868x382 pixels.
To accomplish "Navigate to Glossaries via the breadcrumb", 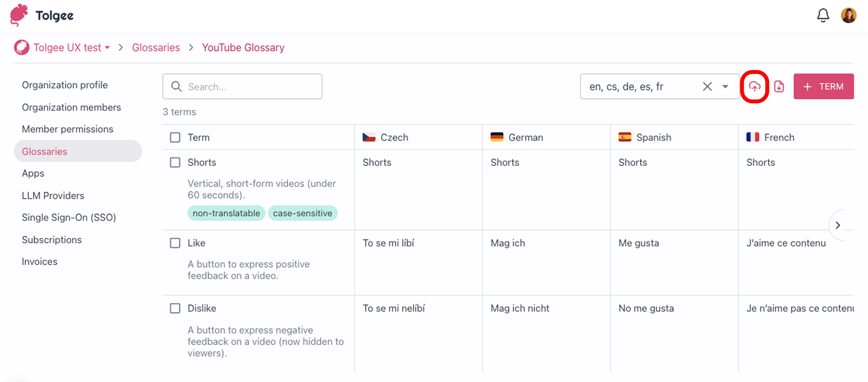I will click(156, 47).
